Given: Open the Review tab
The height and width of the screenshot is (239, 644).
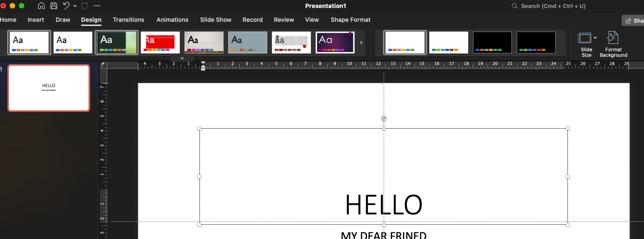Looking at the screenshot, I should pyautogui.click(x=284, y=20).
